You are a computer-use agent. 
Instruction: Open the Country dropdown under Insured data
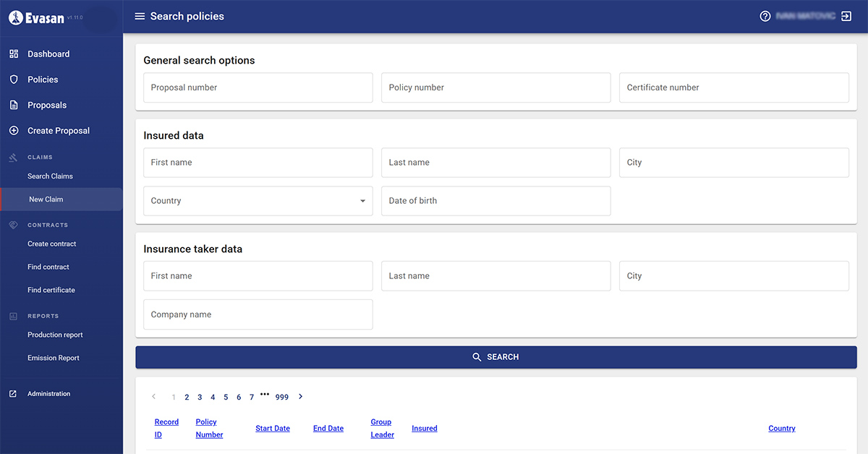(362, 200)
